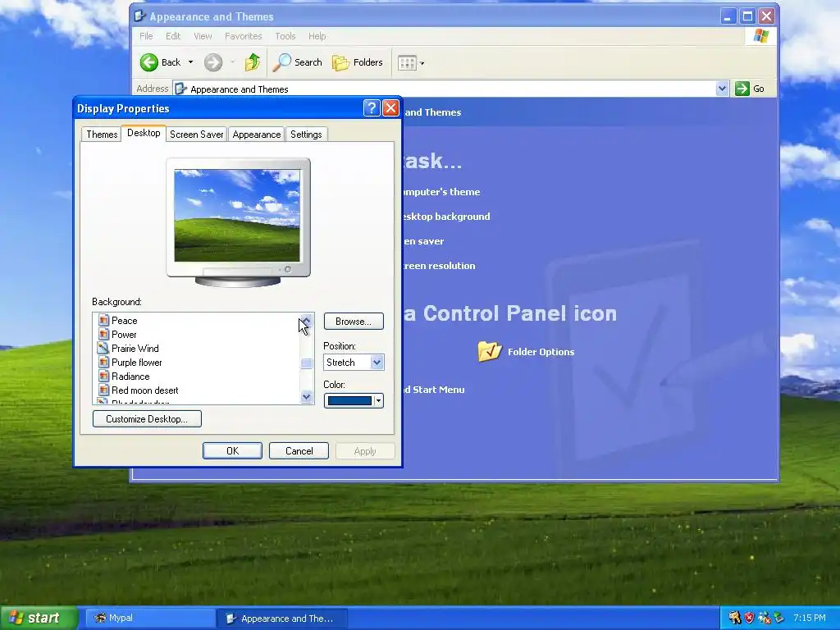Toggle the Folders pane button
The image size is (840, 630).
[x=358, y=62]
